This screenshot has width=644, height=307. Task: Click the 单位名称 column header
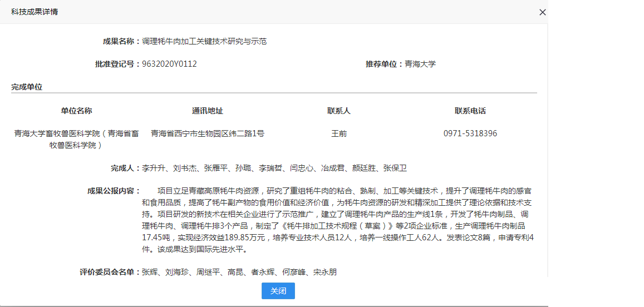pos(76,111)
